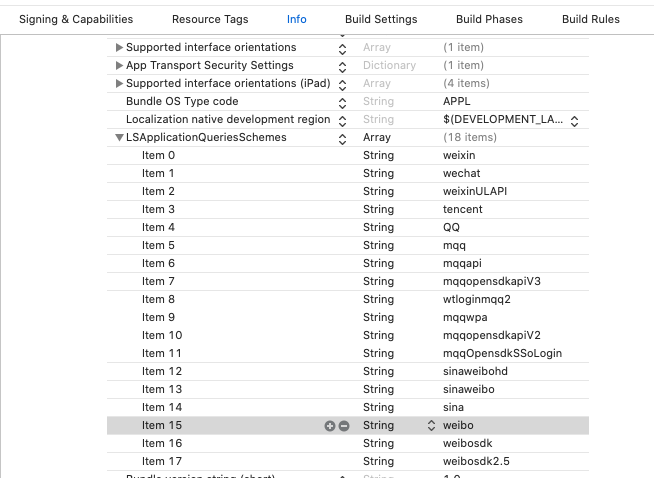Select the mqqOpensdkSSoLogin value

(x=502, y=353)
